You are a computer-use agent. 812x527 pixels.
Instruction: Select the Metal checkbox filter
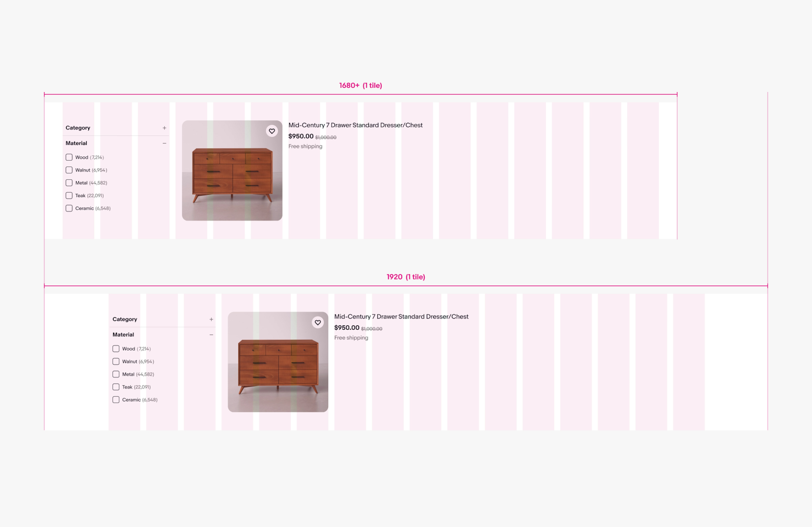pos(69,182)
